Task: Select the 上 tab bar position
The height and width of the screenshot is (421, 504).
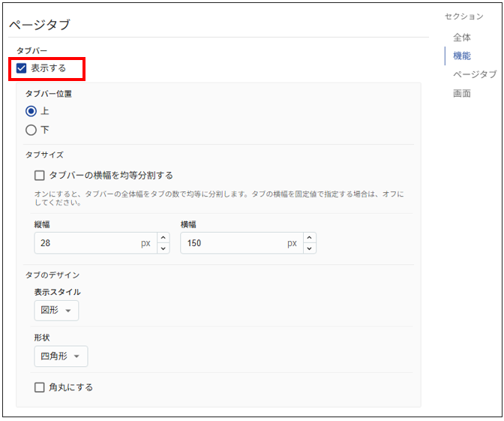Action: coord(31,111)
